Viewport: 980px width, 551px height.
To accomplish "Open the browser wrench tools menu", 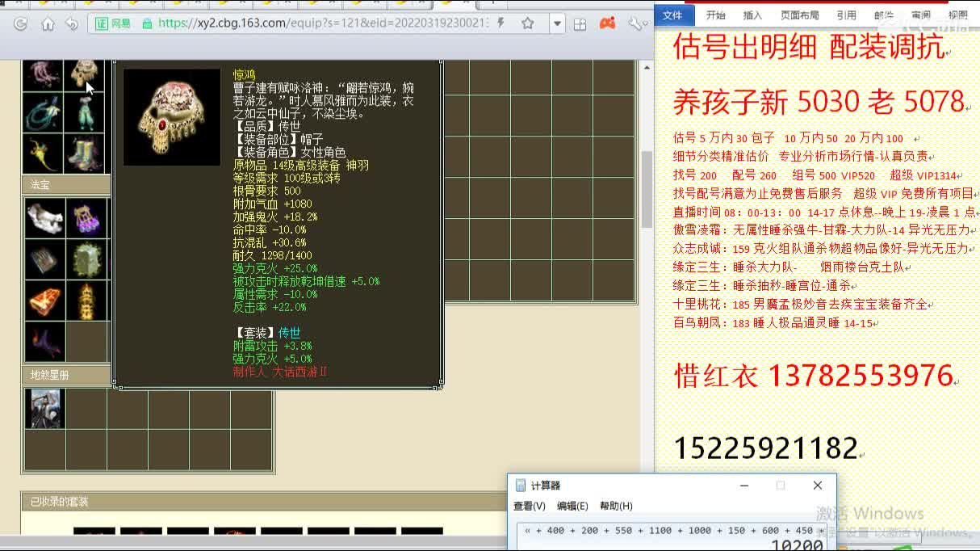I will click(634, 24).
